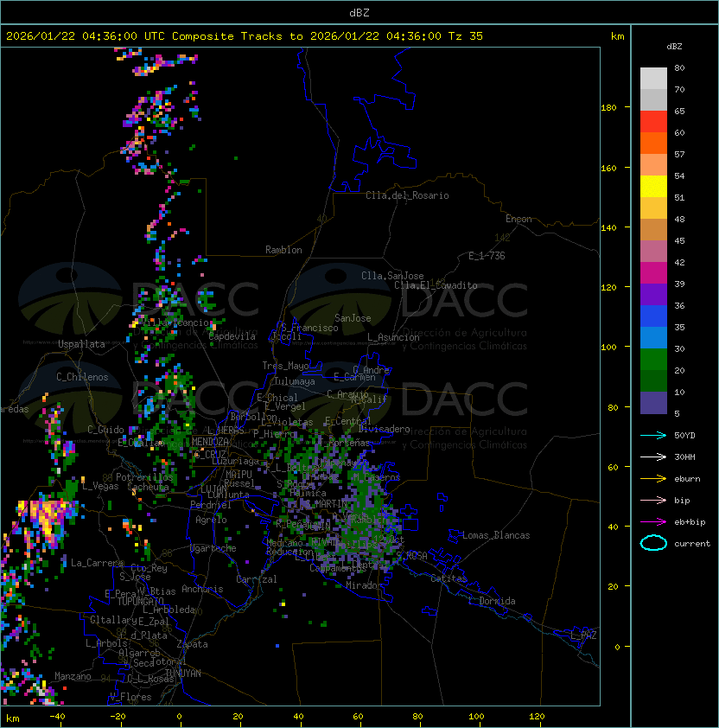The image size is (719, 728).
Task: Click the '-20' tick on bottom axis
Action: [x=118, y=717]
